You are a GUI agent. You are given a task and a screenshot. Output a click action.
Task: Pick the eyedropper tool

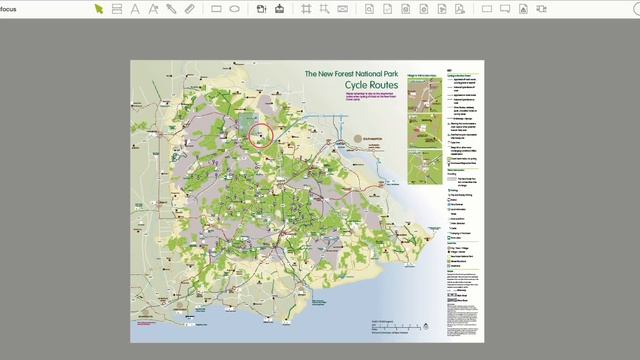[x=171, y=9]
